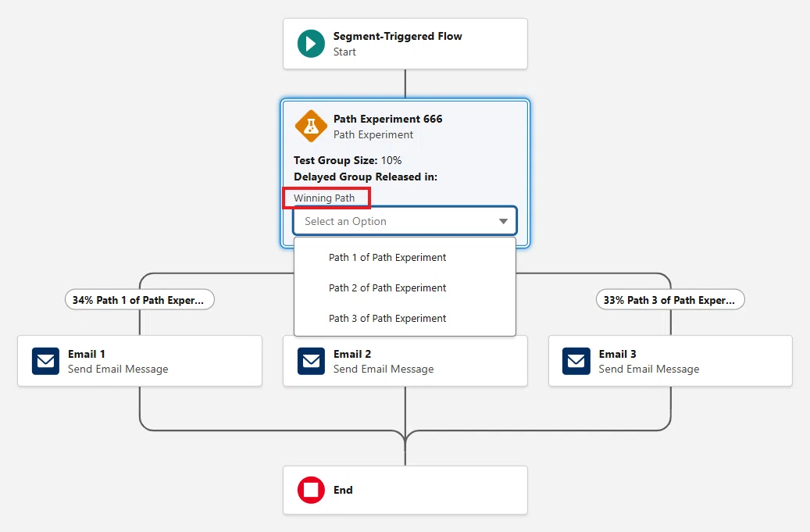The width and height of the screenshot is (810, 532).
Task: Click Send Email Message under Email 1
Action: point(118,369)
